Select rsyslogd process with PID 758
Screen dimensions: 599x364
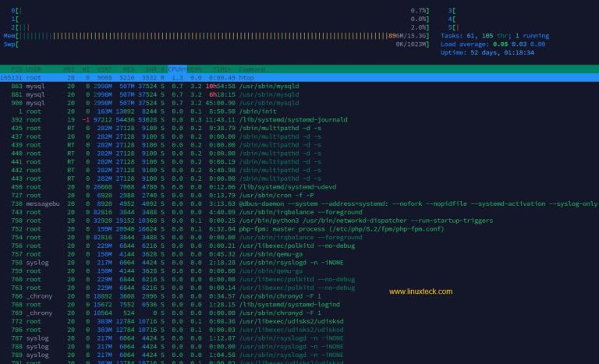click(299, 263)
